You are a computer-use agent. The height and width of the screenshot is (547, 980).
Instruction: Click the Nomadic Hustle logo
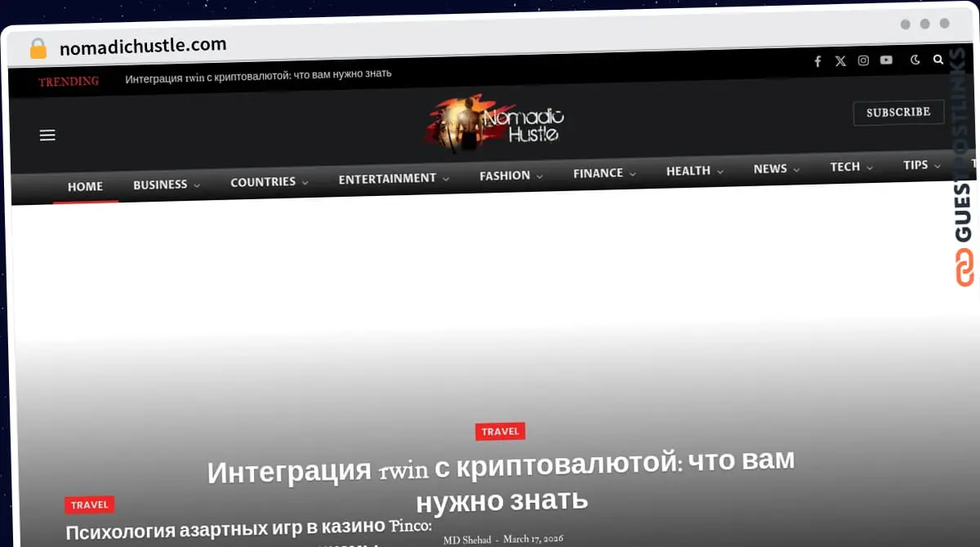pos(494,122)
